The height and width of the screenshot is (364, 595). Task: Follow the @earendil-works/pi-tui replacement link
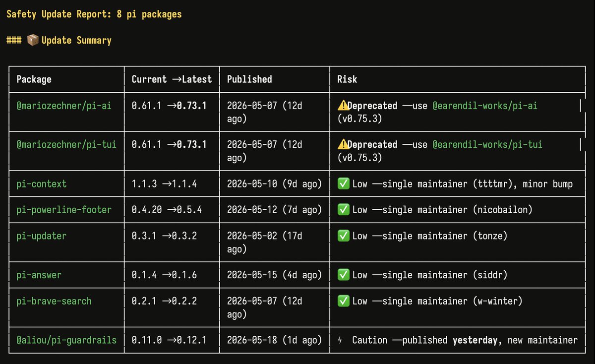pos(487,144)
